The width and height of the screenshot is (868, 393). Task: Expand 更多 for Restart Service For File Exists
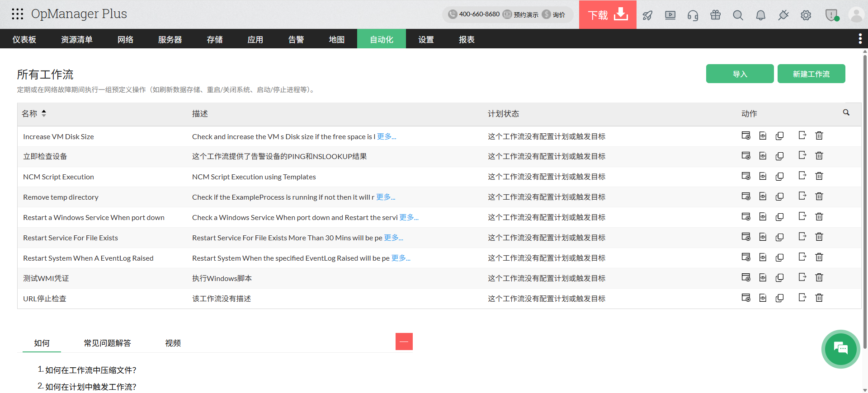(393, 238)
